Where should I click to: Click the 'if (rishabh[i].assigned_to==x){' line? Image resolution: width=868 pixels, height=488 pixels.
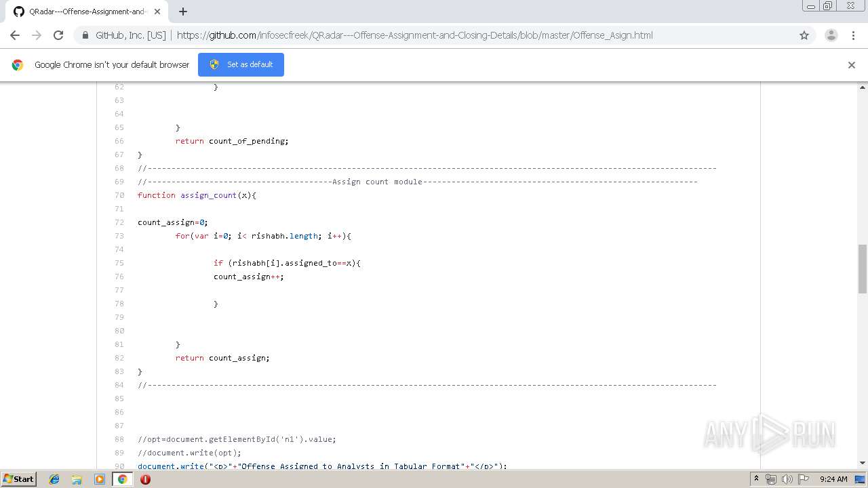pos(287,263)
